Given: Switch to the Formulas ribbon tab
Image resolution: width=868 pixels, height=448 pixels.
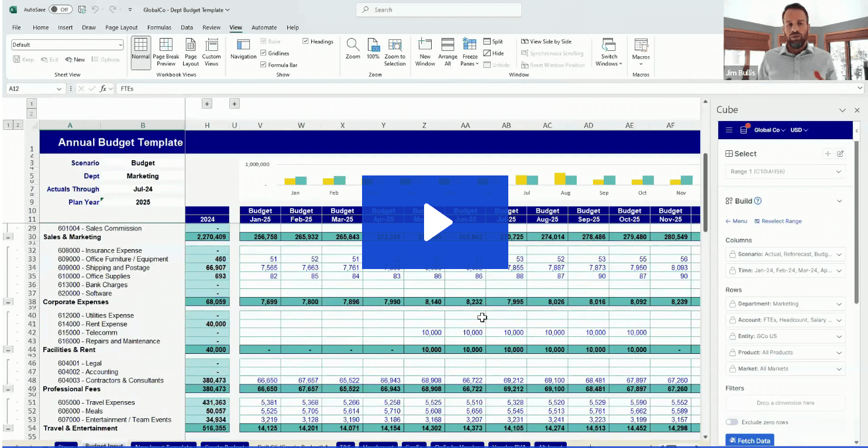Looking at the screenshot, I should click(159, 27).
